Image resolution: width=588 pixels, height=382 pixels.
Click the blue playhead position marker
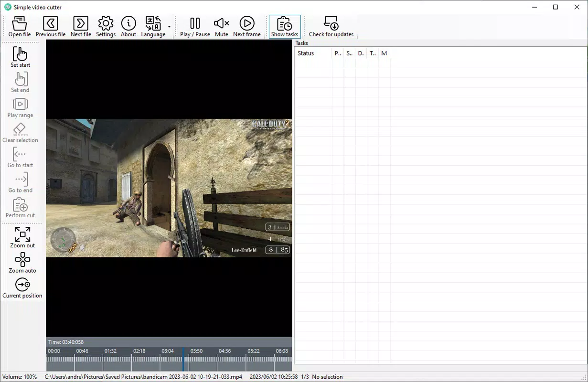point(182,359)
